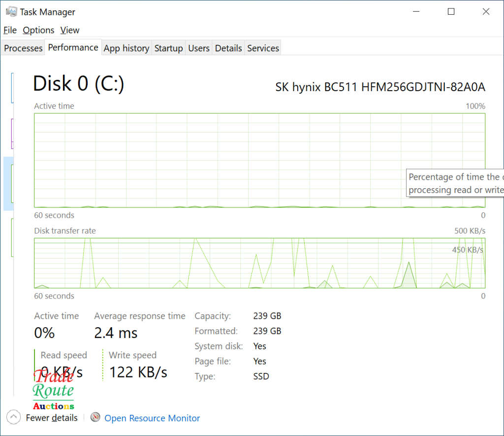Switch to the Processes tab
504x436 pixels.
23,48
